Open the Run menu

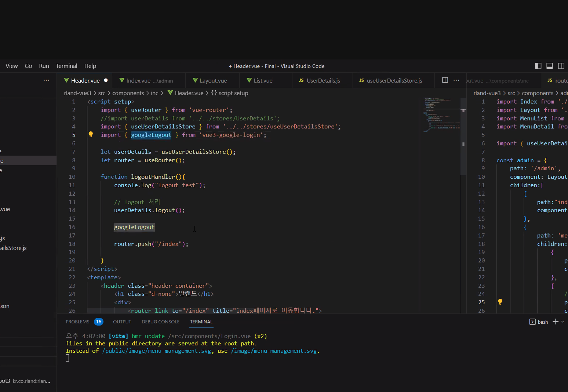pos(44,66)
